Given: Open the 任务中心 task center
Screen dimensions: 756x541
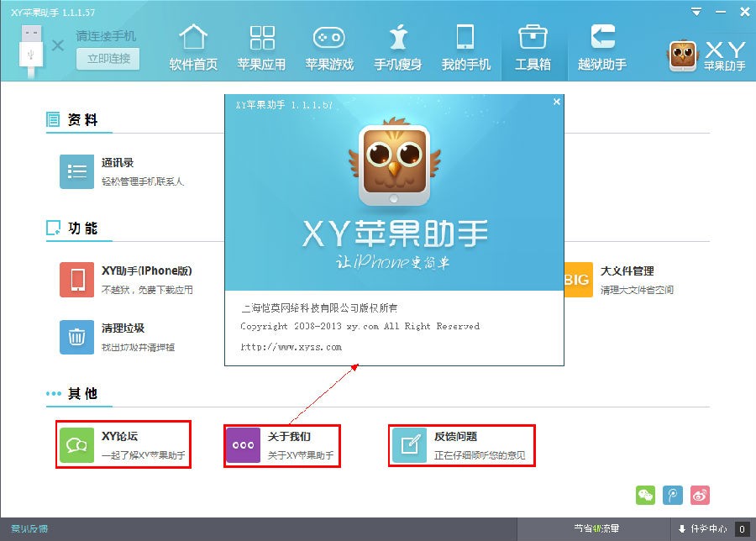Looking at the screenshot, I should pyautogui.click(x=708, y=529).
